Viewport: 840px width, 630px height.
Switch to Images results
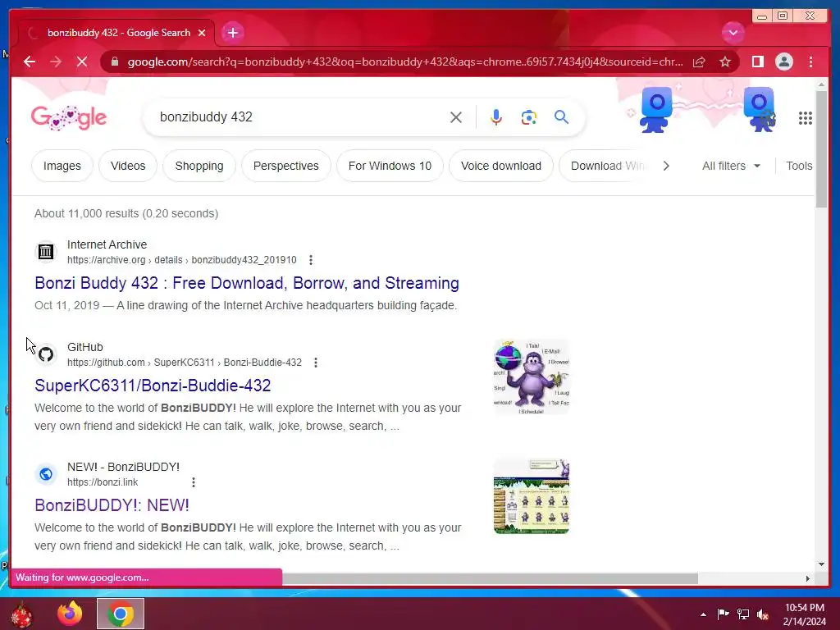[62, 166]
